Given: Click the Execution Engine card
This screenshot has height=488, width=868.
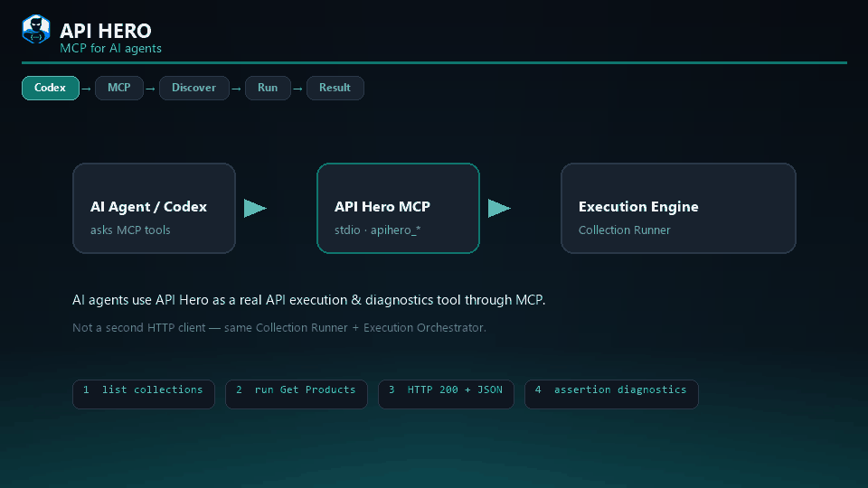Looking at the screenshot, I should pos(678,208).
